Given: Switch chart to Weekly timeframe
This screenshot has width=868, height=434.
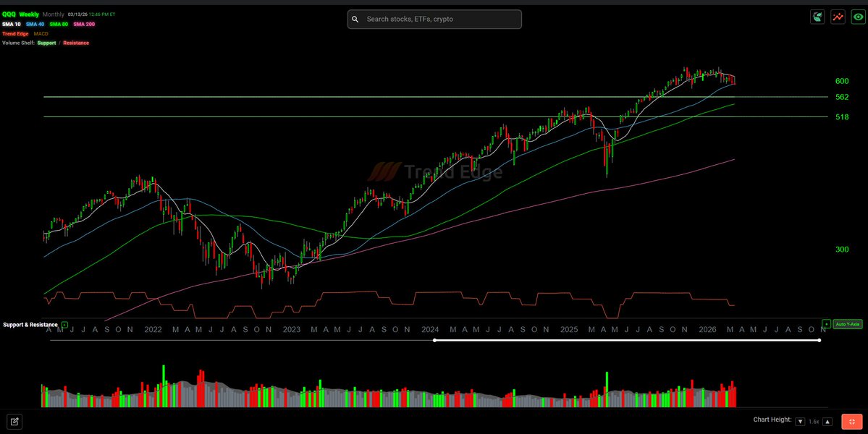Looking at the screenshot, I should tap(30, 14).
